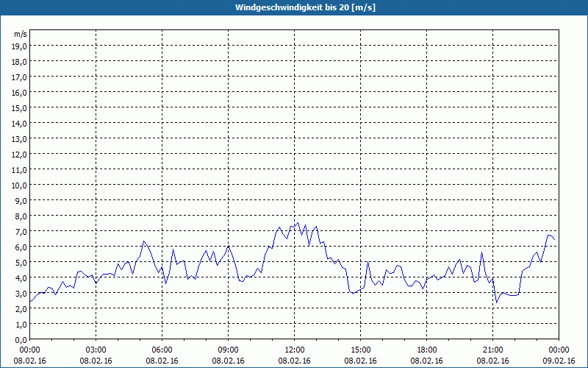Click the '6,0' y-axis label
Screen dimensions: 588x368
[21, 247]
